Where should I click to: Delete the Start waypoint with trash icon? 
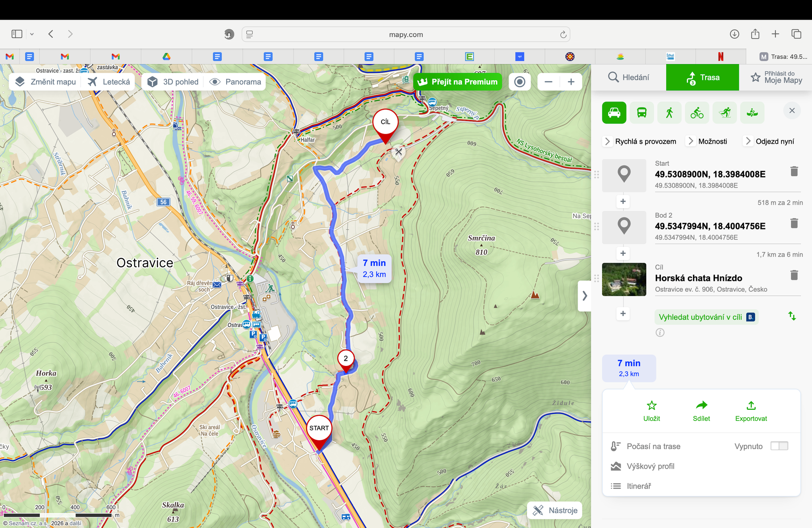[x=794, y=171]
